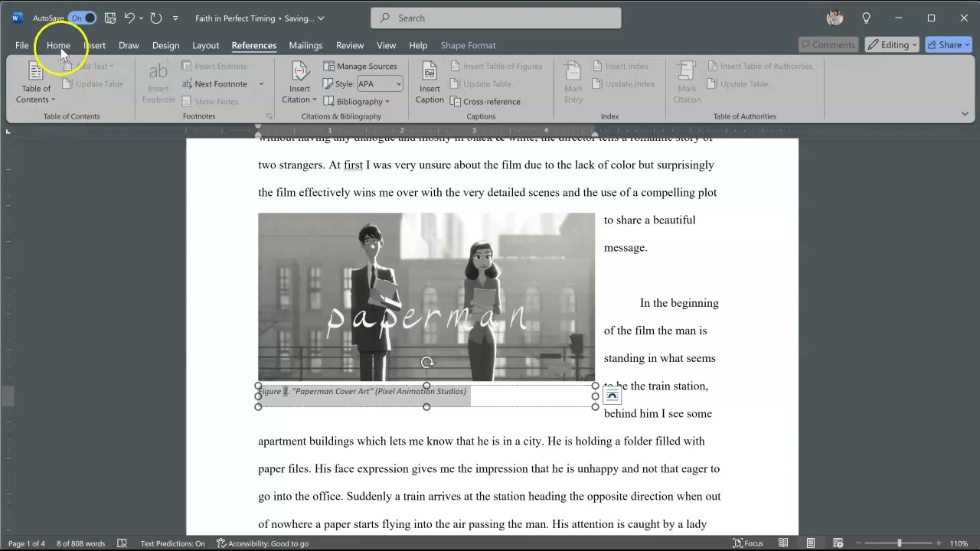The width and height of the screenshot is (980, 551).
Task: Open Footnotes group dialog launcher
Action: tap(269, 116)
